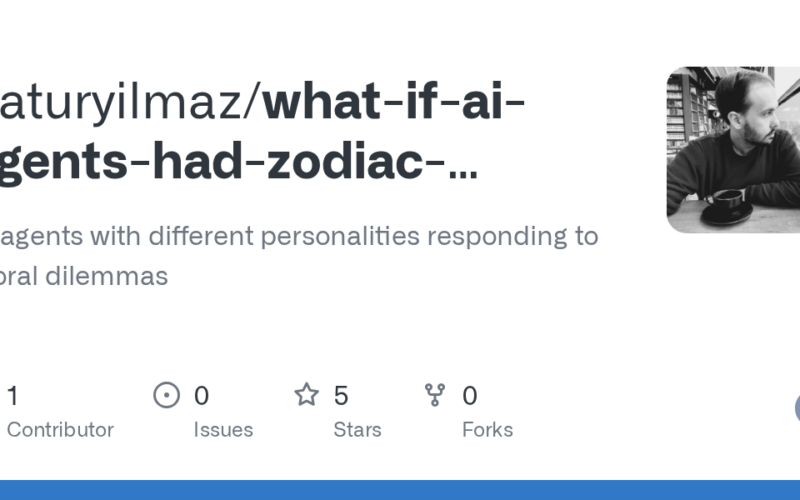Click the Stars star icon
This screenshot has width=800, height=500.
tap(306, 395)
